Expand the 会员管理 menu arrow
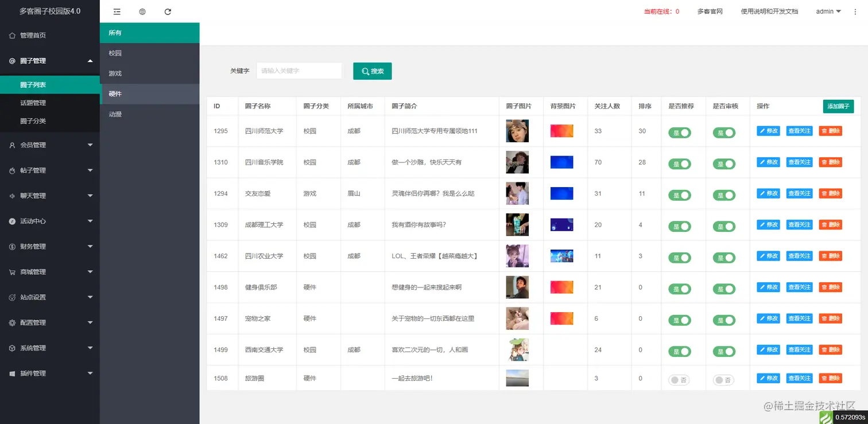The width and height of the screenshot is (868, 424). (x=90, y=145)
